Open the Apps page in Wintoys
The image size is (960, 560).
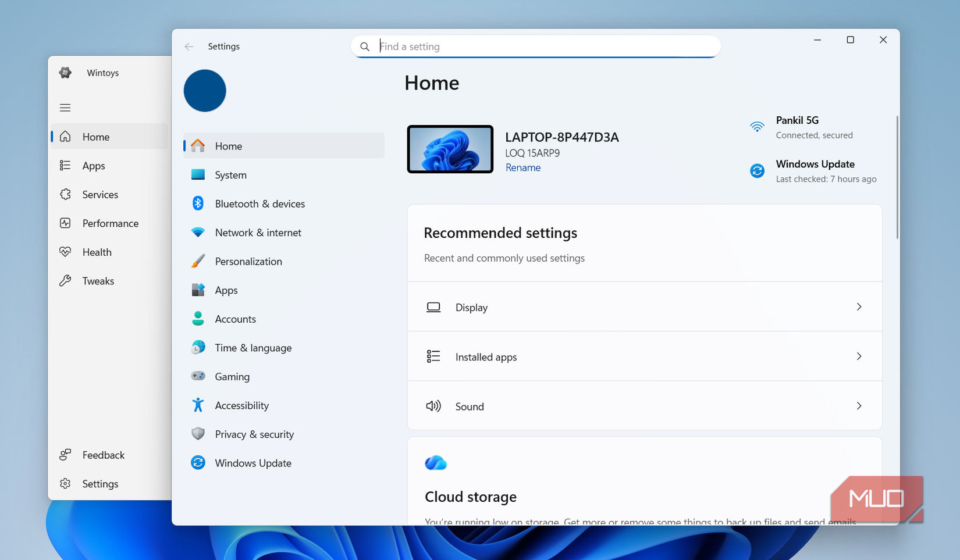point(93,165)
